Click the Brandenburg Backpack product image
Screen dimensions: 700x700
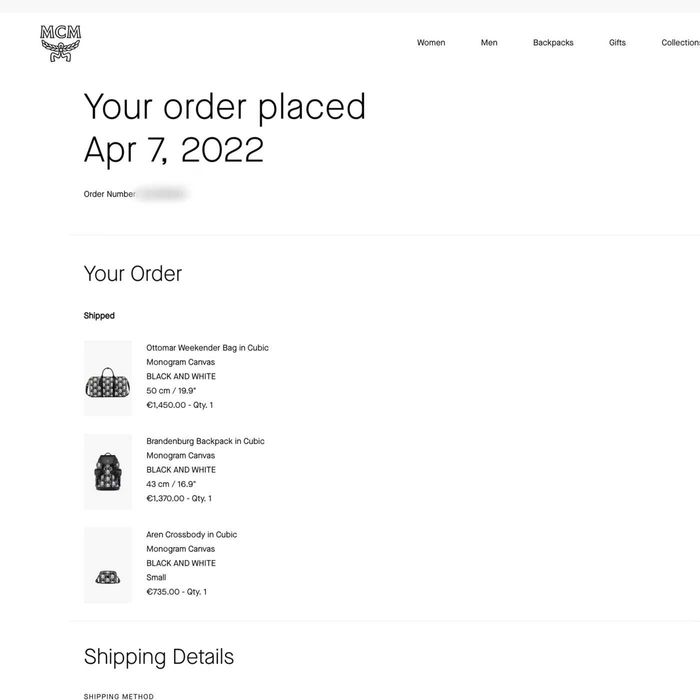[108, 470]
